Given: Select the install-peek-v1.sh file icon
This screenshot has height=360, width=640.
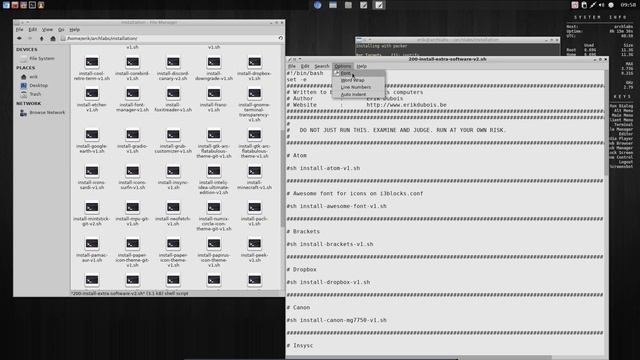Looking at the screenshot, I should tap(254, 244).
